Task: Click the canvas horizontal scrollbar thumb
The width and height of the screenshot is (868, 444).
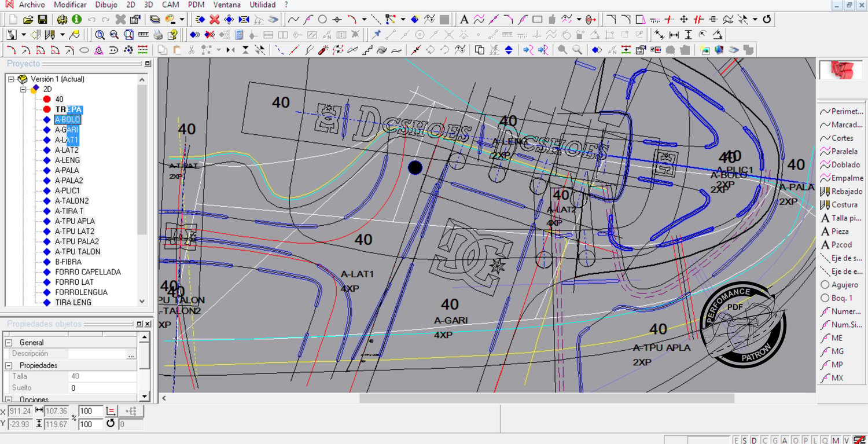Action: point(547,398)
